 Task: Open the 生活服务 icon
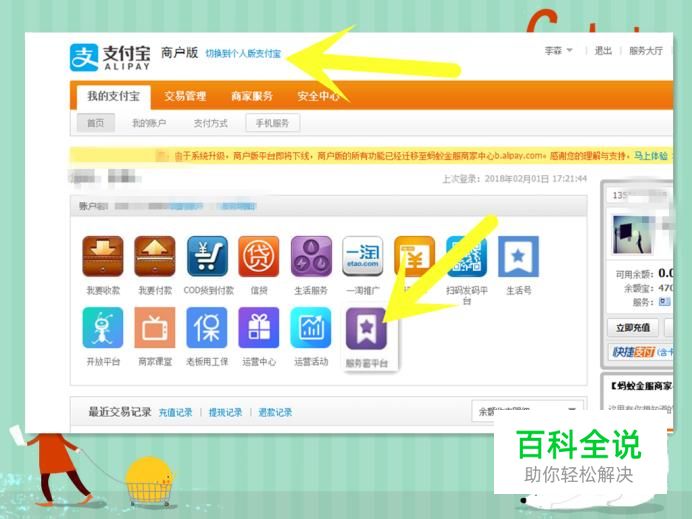311,256
